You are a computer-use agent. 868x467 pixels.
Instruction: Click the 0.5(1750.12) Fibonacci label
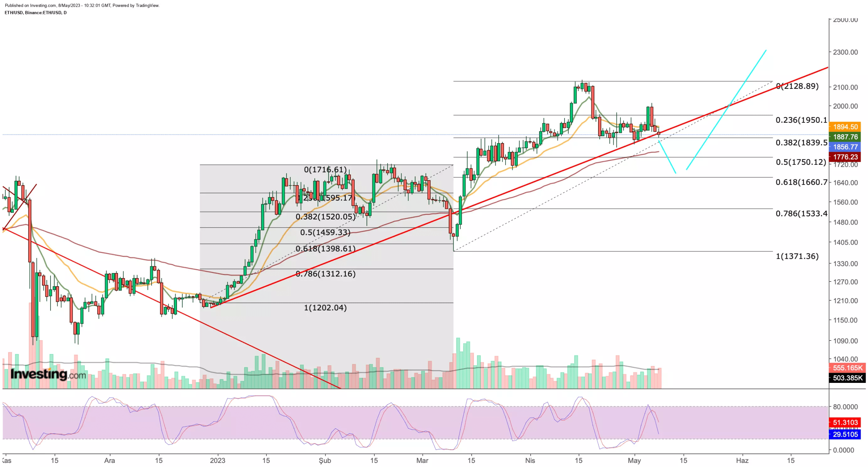point(801,162)
